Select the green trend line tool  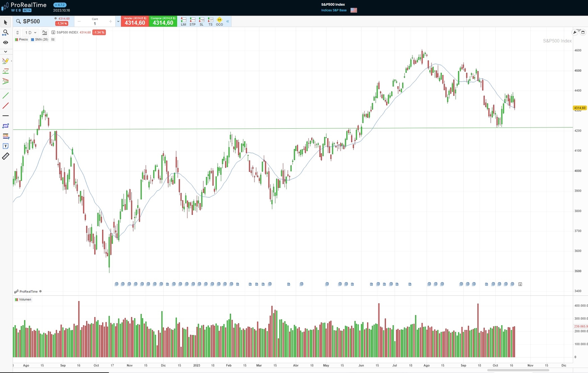pyautogui.click(x=6, y=96)
